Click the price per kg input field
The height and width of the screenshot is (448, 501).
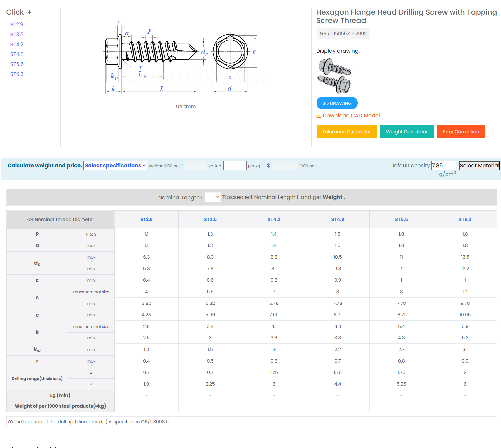[x=235, y=166]
